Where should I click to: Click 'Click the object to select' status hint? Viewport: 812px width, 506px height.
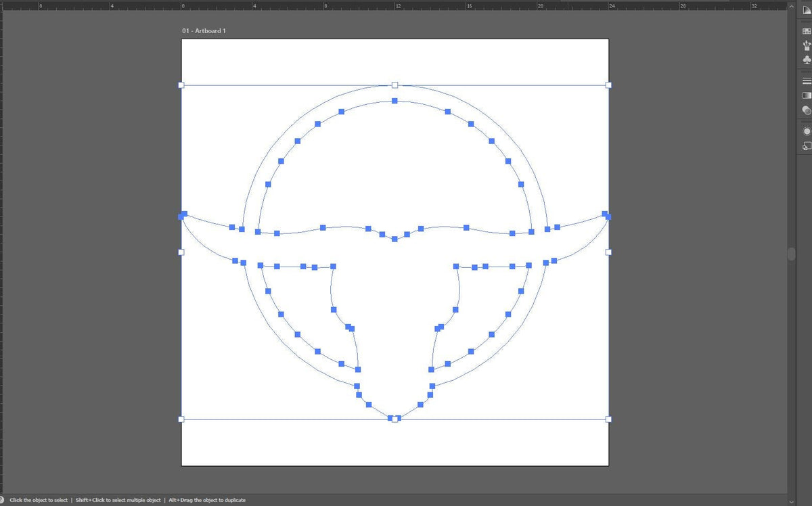[39, 500]
